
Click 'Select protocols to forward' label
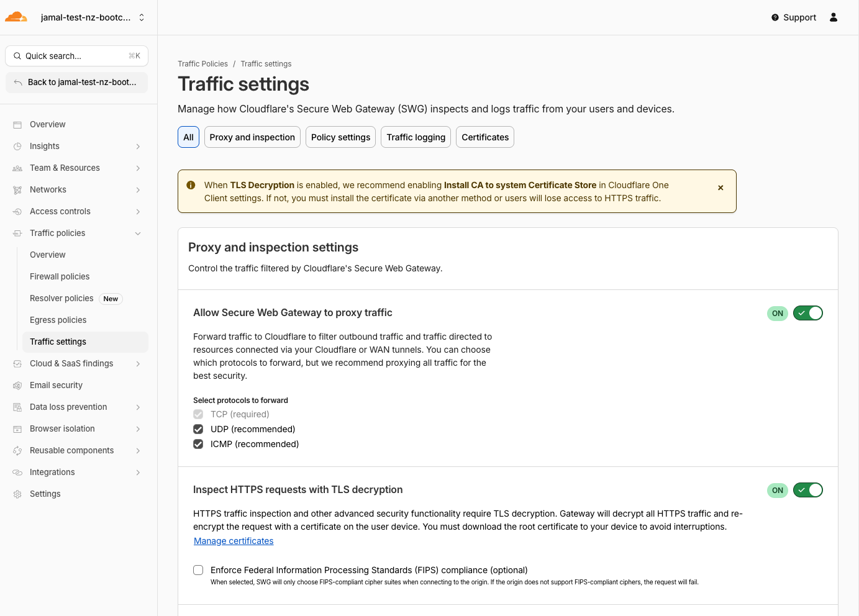(x=240, y=401)
